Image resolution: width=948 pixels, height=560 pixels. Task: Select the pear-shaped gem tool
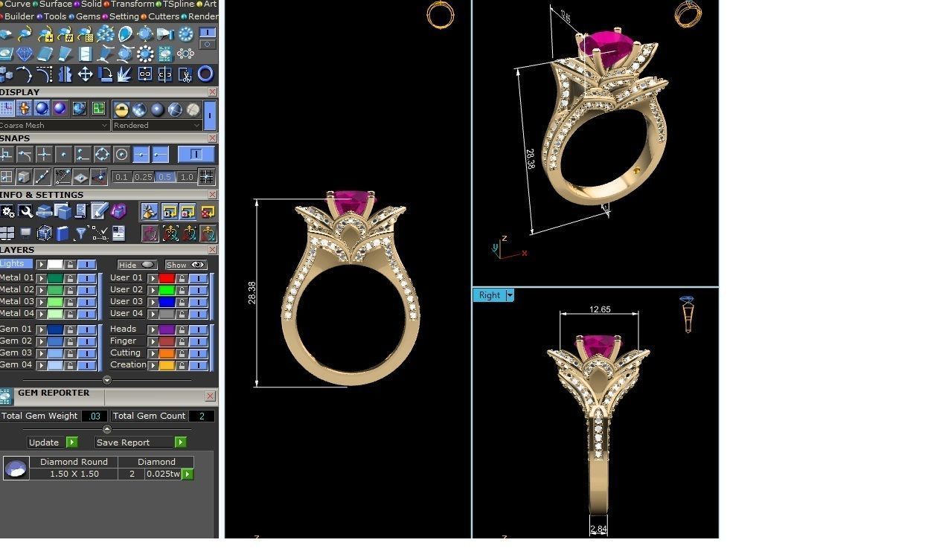125,34
